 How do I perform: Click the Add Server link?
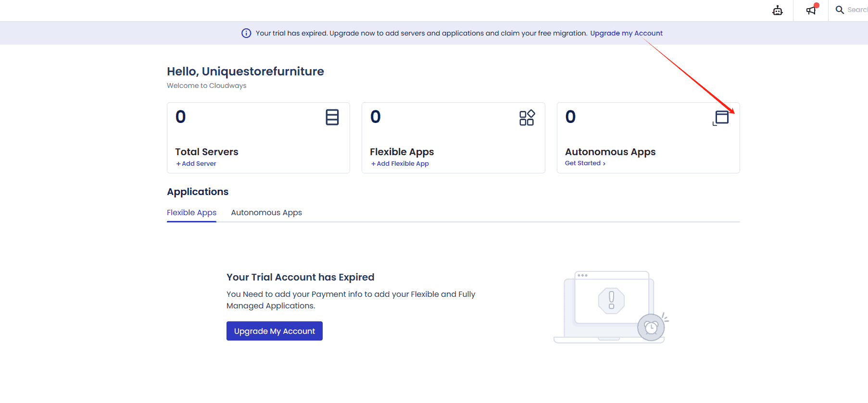click(196, 164)
